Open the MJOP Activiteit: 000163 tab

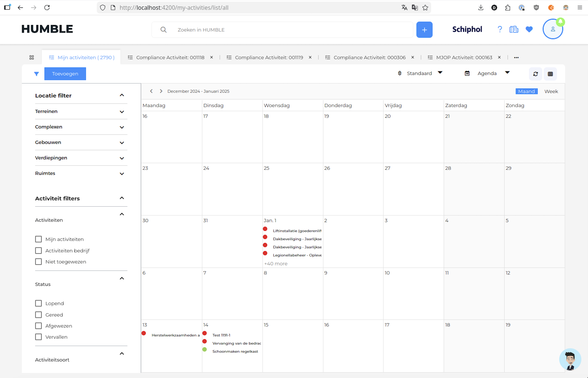coord(464,57)
